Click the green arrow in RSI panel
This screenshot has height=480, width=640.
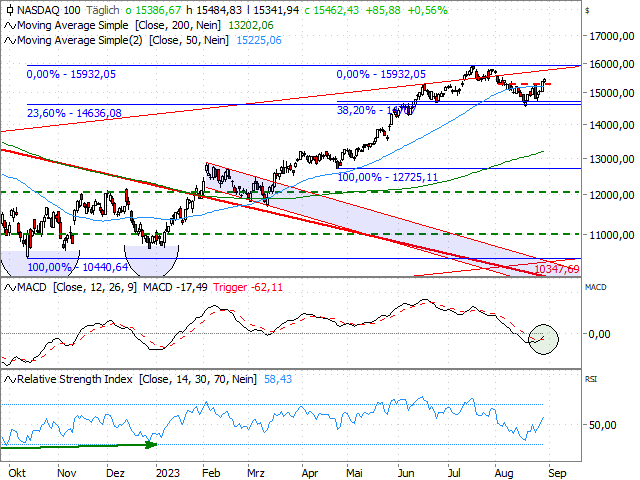(x=79, y=445)
